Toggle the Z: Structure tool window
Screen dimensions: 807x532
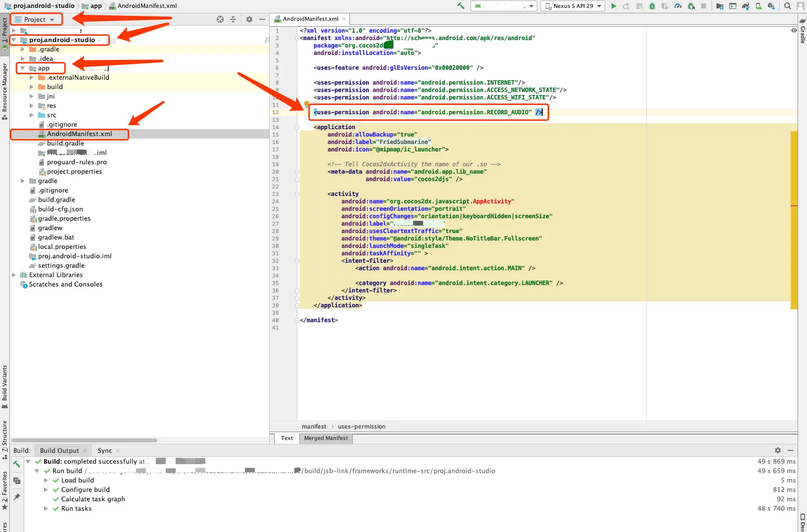coord(5,439)
